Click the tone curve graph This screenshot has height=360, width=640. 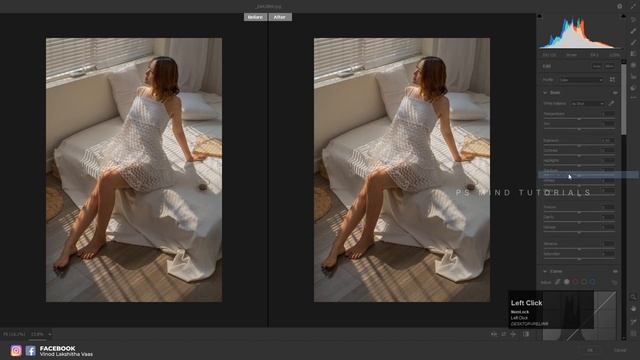tap(579, 316)
